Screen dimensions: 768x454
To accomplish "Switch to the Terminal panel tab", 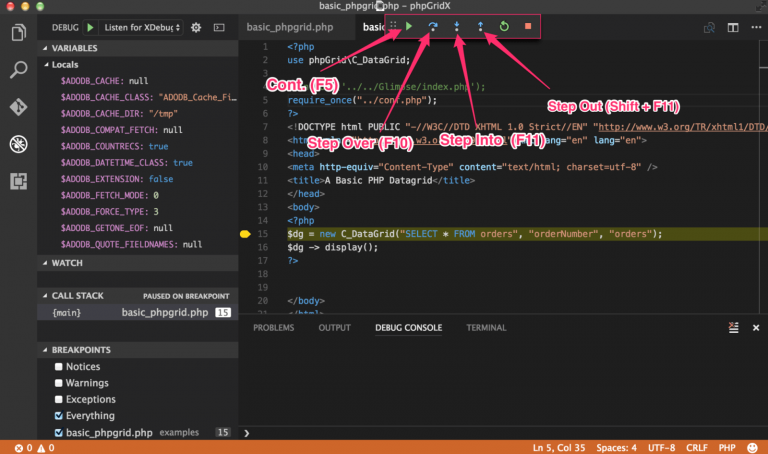I will tap(486, 328).
